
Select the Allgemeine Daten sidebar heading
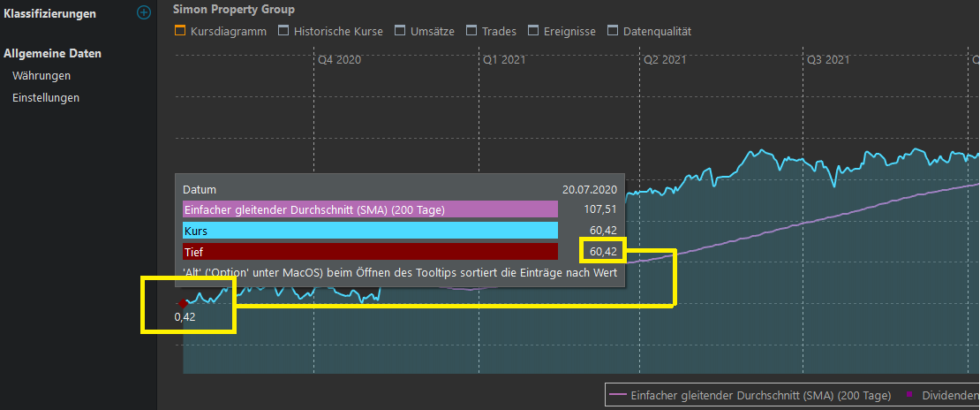(52, 54)
